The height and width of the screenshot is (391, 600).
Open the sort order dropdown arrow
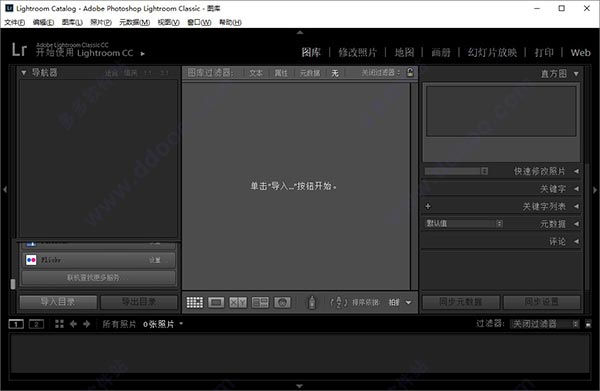pyautogui.click(x=409, y=303)
